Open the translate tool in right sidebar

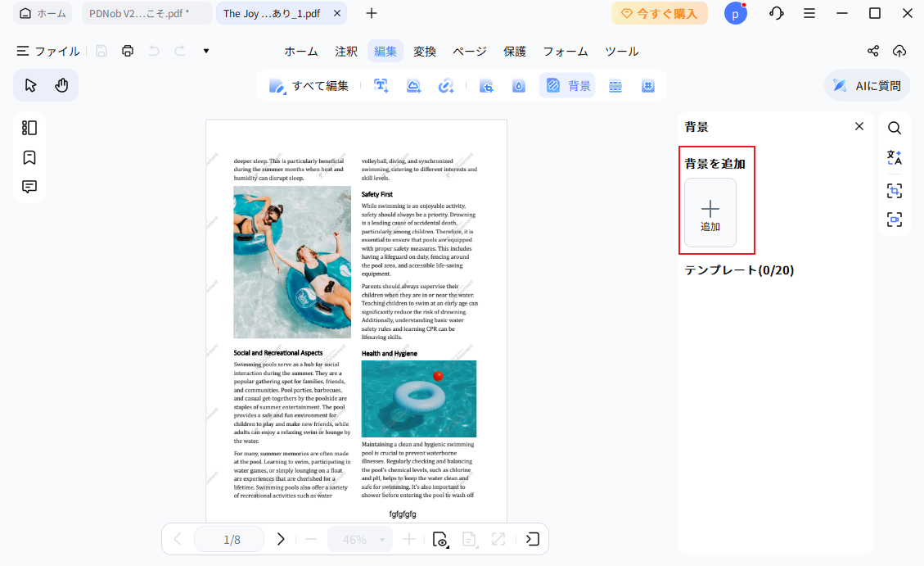pyautogui.click(x=895, y=157)
